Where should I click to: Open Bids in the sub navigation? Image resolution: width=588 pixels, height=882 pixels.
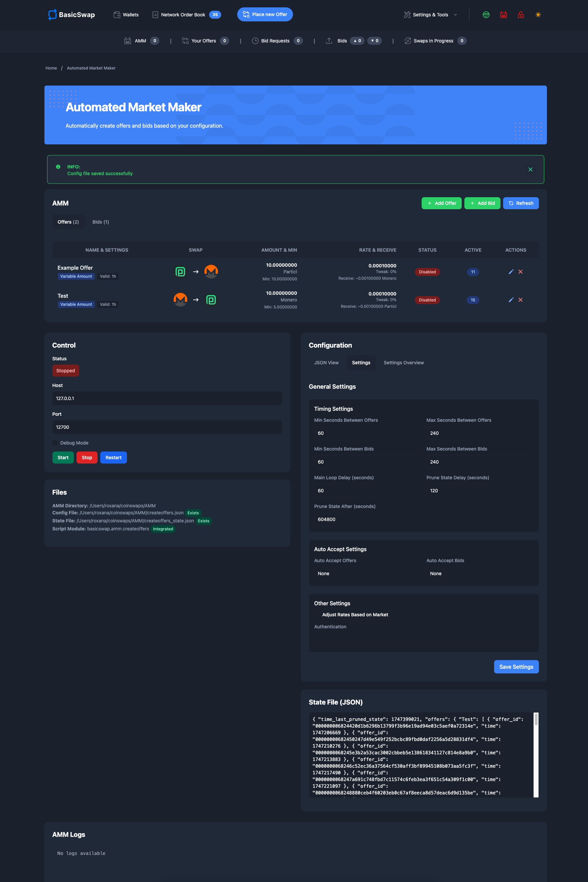click(x=353, y=41)
